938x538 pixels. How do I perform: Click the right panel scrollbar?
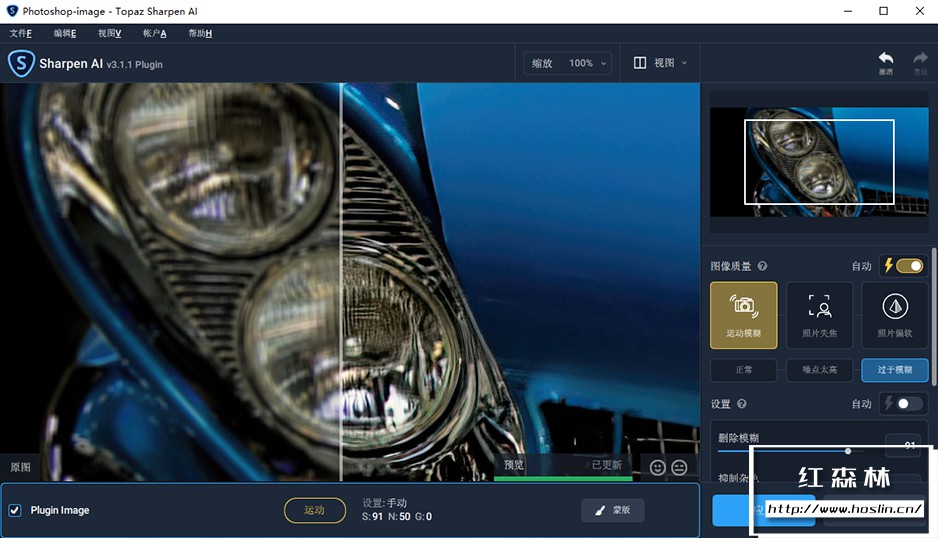pos(934,315)
